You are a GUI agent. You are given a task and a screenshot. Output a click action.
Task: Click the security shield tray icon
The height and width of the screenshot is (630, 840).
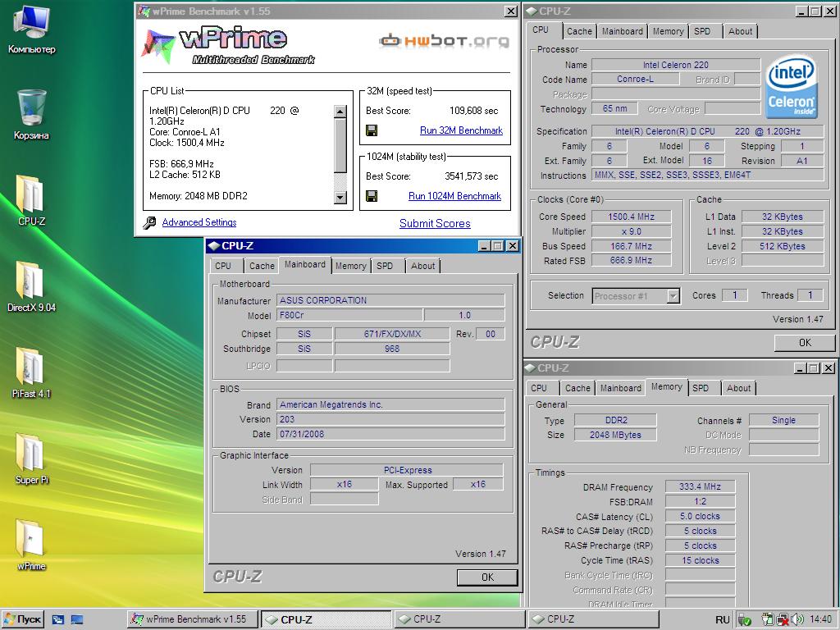click(745, 620)
